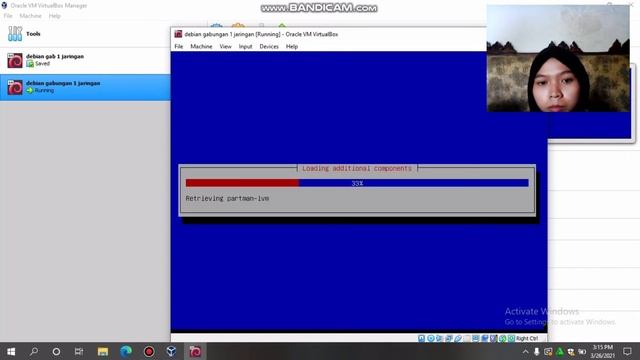Click the Debian icon of the running VM entry
Image resolution: width=640 pixels, height=360 pixels.
click(15, 87)
